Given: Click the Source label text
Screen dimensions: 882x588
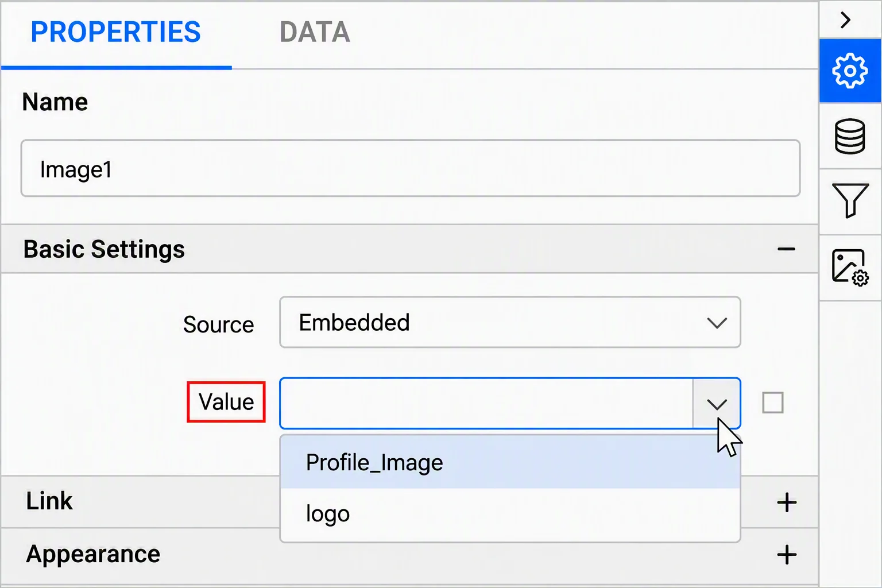Looking at the screenshot, I should pos(218,324).
